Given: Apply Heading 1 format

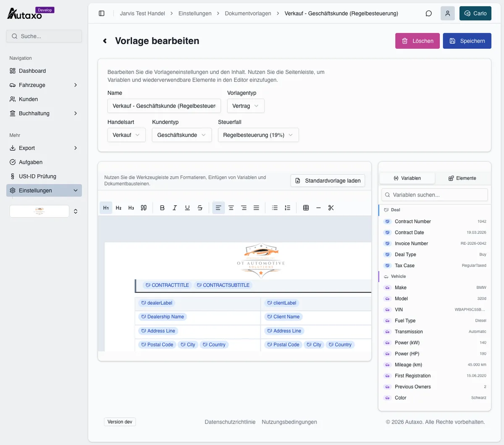Looking at the screenshot, I should 106,208.
